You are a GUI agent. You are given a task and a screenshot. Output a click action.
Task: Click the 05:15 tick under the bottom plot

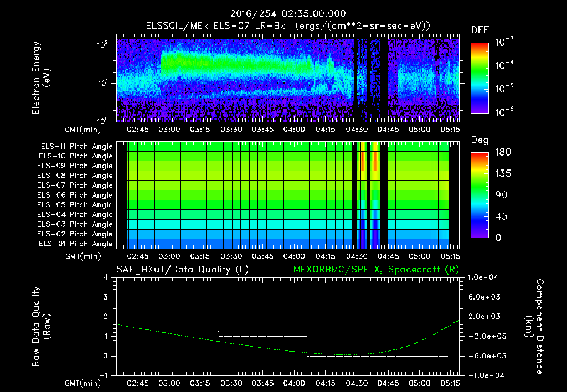(x=451, y=383)
